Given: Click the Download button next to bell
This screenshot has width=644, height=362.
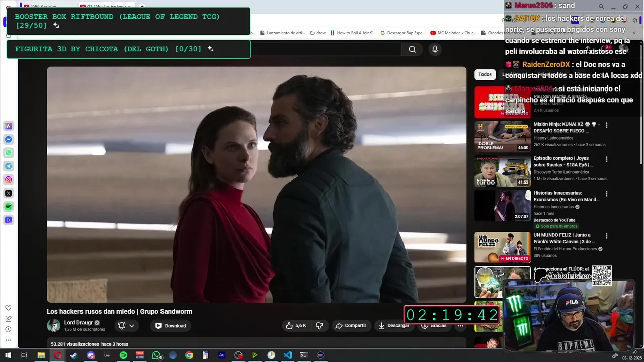Looking at the screenshot, I should 171,326.
